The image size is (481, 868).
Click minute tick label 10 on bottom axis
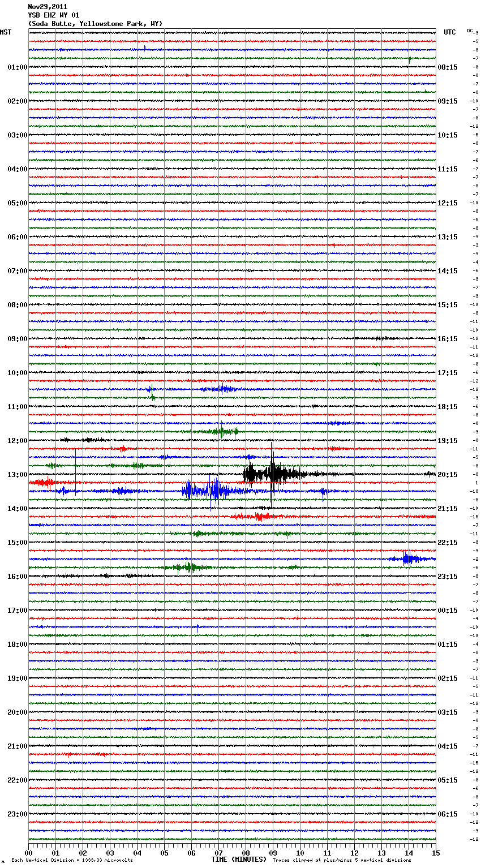click(300, 853)
